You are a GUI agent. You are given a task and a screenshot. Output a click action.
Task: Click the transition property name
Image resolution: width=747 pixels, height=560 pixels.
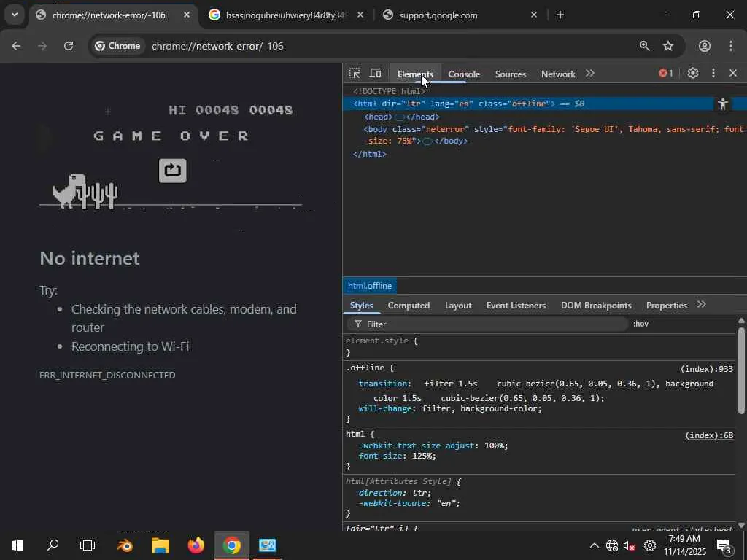[x=384, y=384]
